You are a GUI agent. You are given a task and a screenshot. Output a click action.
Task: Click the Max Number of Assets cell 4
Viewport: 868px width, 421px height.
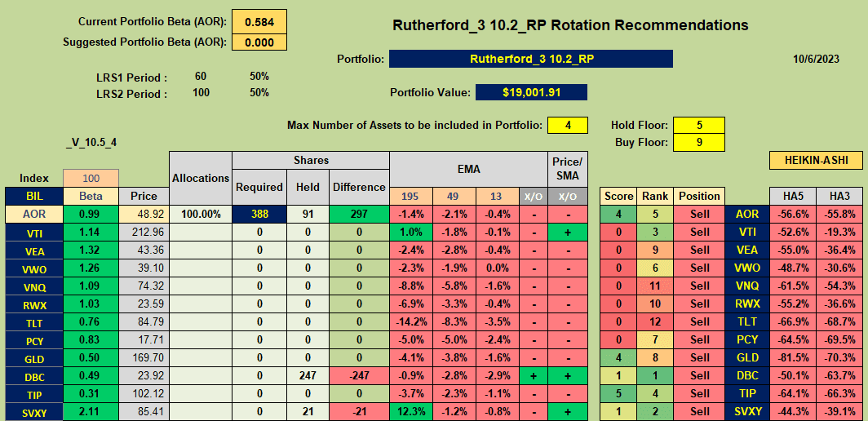coord(568,125)
